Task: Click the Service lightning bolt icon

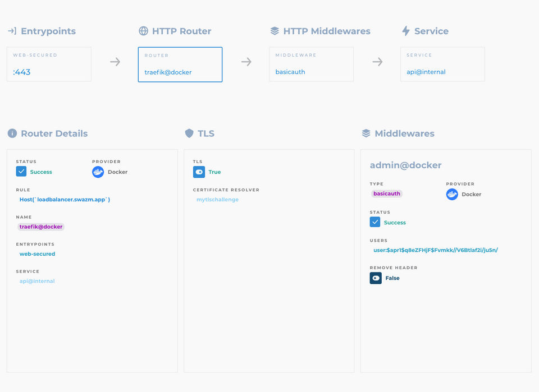Action: (406, 31)
